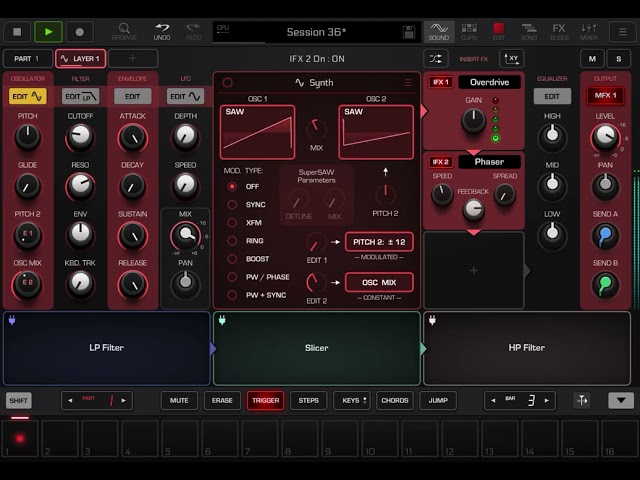Open the Overdrive effect selector
640x480 pixels.
pos(489,82)
